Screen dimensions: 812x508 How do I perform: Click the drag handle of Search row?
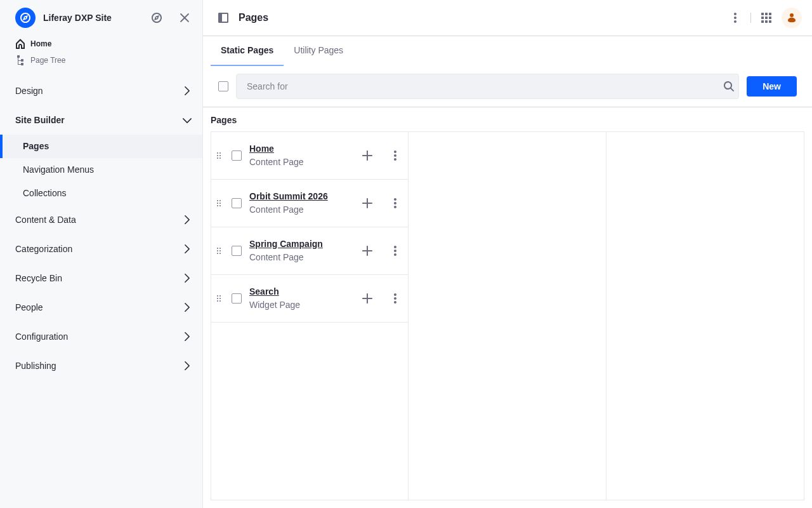point(219,298)
